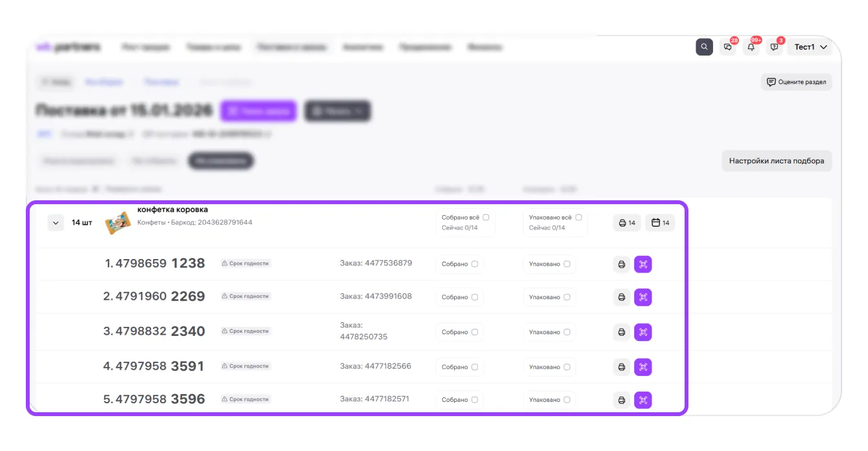Mark item ending 2340 as "Упаковано"
The width and height of the screenshot is (868, 451).
[567, 332]
